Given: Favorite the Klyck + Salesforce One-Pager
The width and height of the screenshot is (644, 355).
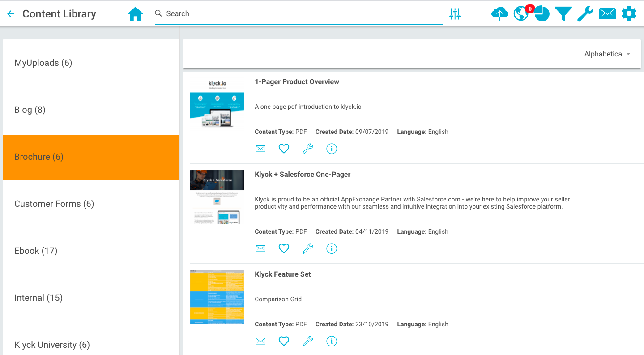Looking at the screenshot, I should point(284,248).
